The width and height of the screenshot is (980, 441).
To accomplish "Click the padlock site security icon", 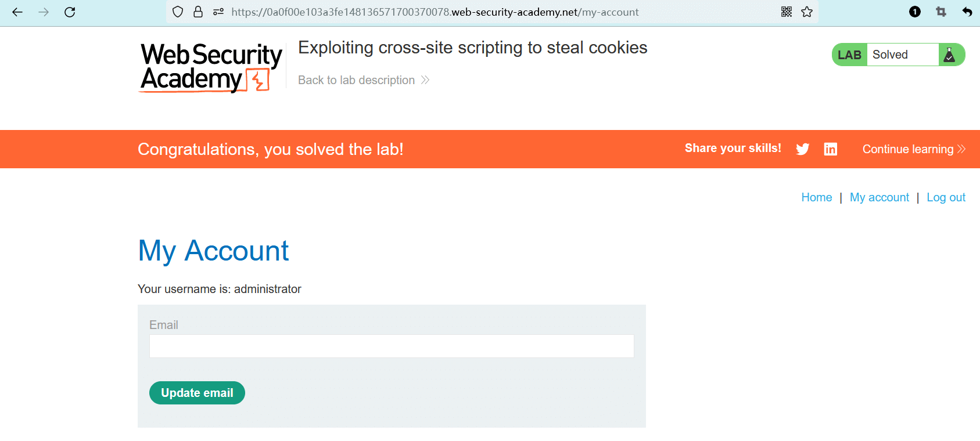I will click(198, 12).
